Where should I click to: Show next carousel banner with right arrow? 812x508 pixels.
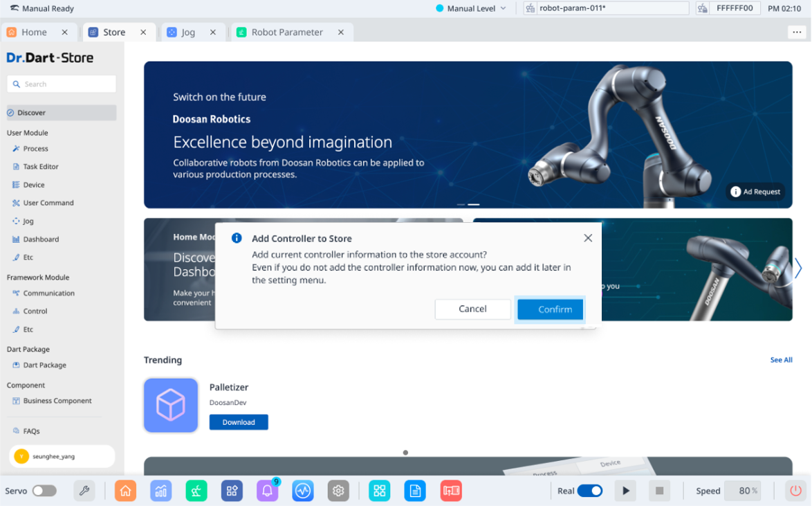pos(798,269)
